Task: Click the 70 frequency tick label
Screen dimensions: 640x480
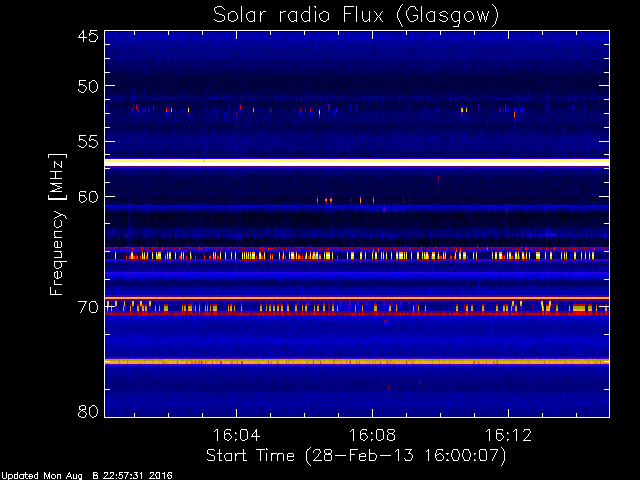Action: click(88, 307)
